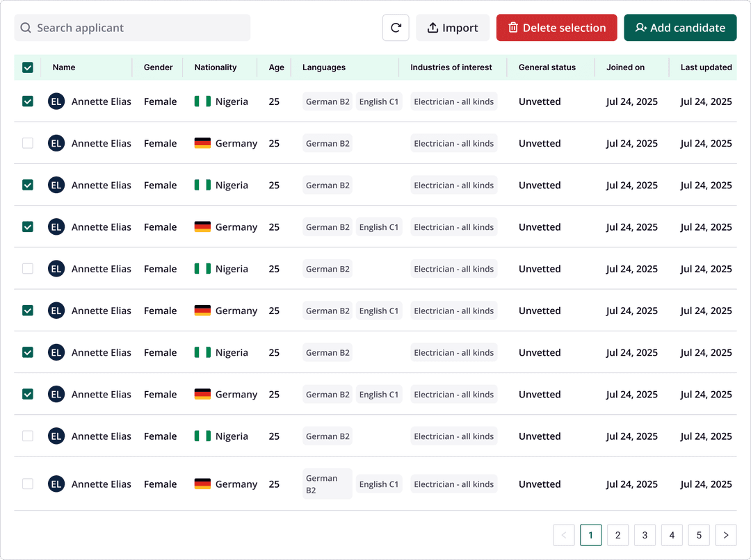Go to next page with right chevron
The height and width of the screenshot is (560, 751).
726,535
